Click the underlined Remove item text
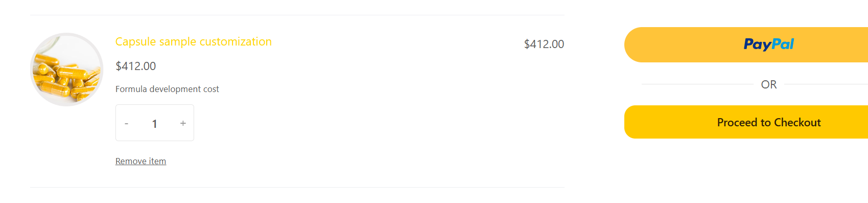 (140, 161)
